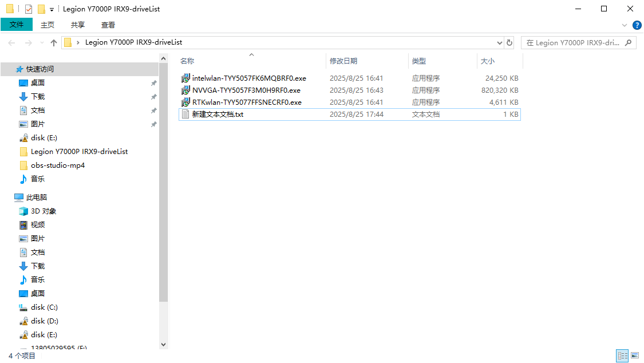
Task: Click the pin icon beside pinned 文档
Action: coord(153,111)
